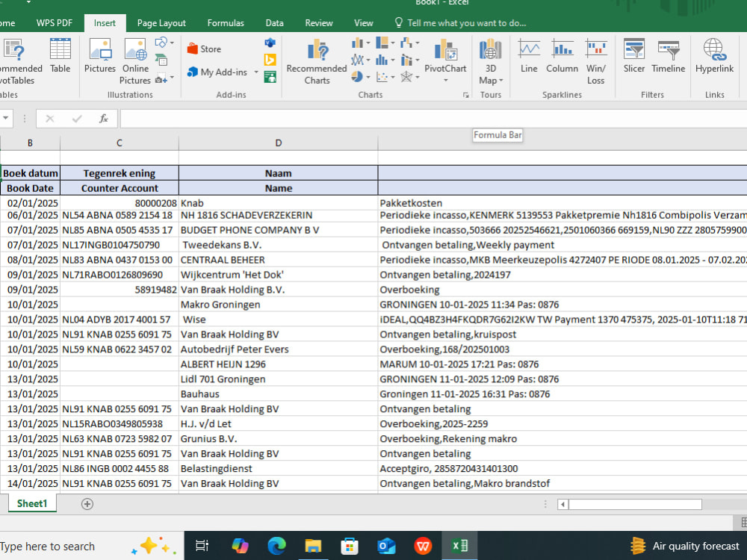
Task: Open Outlook from the taskbar
Action: [x=386, y=546]
